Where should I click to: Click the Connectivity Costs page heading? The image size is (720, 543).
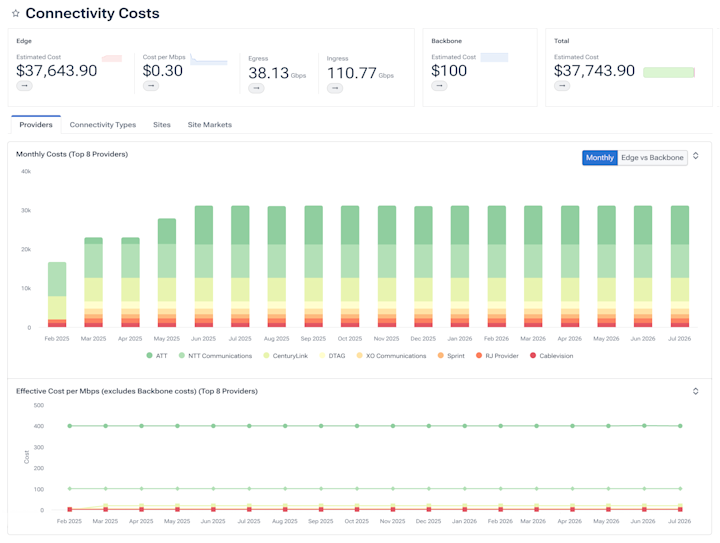point(92,13)
